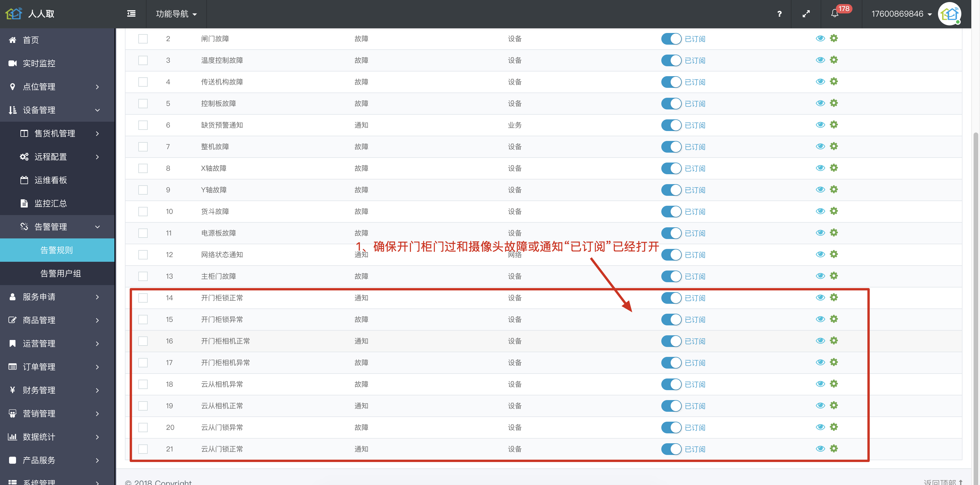This screenshot has width=980, height=485.
Task: Open 数据统计 in the sidebar
Action: [x=57, y=437]
